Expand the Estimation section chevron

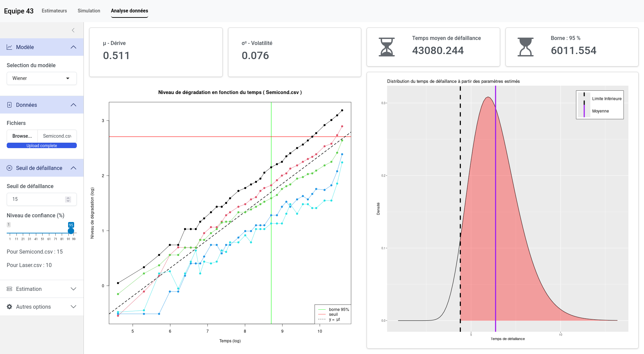(x=73, y=289)
